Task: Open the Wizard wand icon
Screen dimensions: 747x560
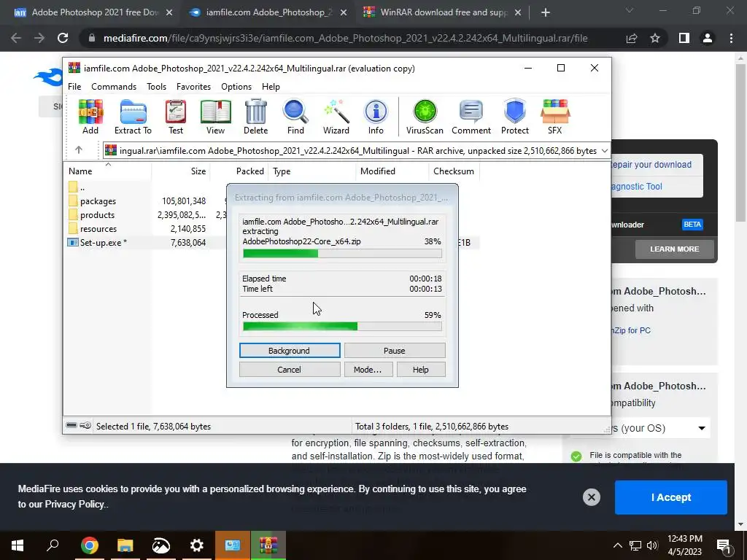Action: click(x=336, y=117)
